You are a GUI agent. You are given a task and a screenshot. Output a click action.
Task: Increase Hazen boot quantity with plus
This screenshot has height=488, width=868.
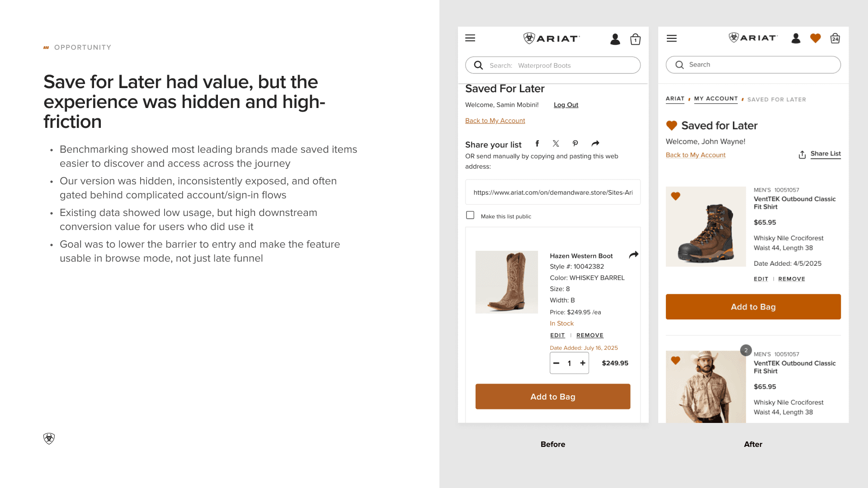point(583,363)
